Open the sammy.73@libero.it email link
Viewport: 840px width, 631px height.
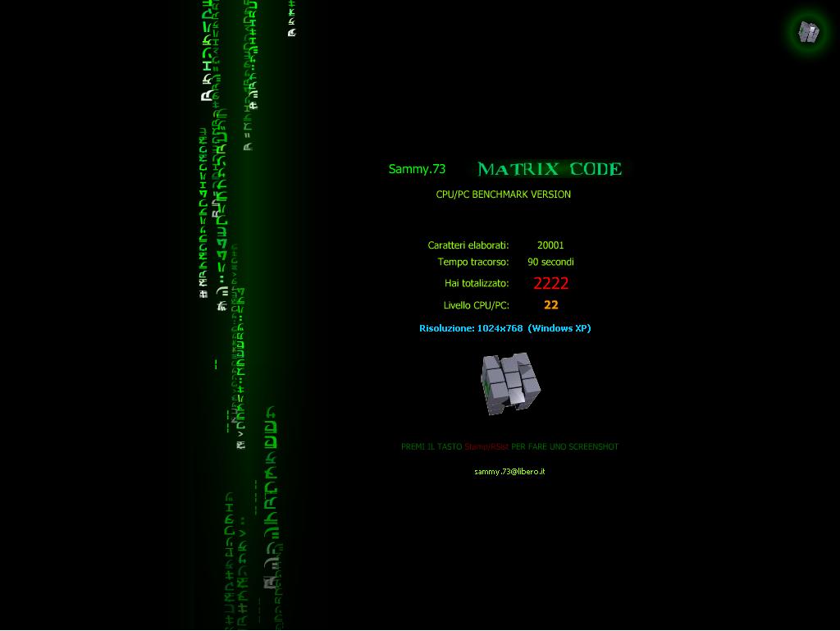[509, 471]
